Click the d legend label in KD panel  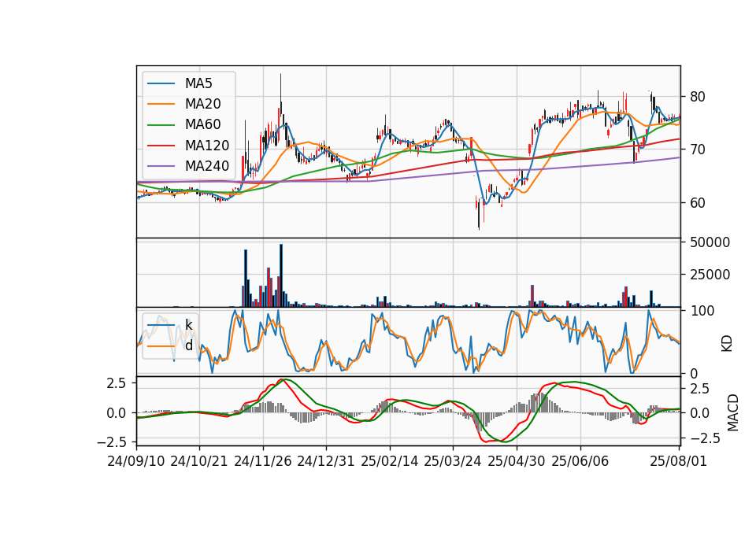pyautogui.click(x=189, y=345)
